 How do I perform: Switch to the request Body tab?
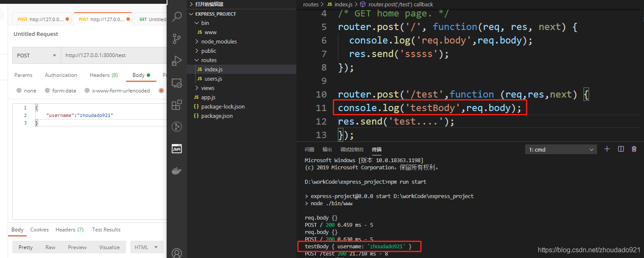point(141,75)
